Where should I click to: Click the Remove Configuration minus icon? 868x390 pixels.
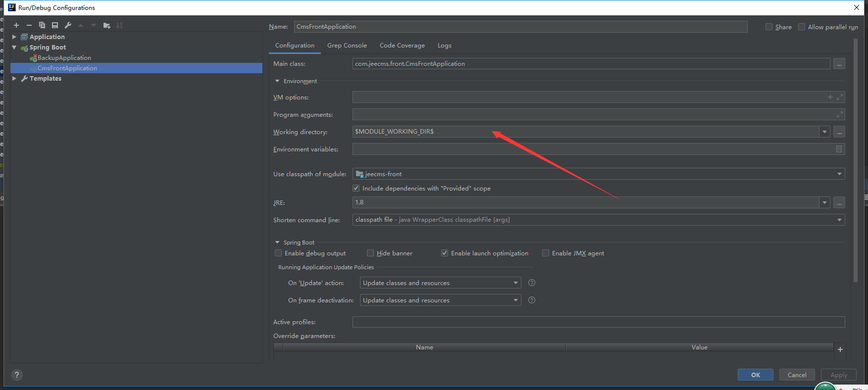29,25
